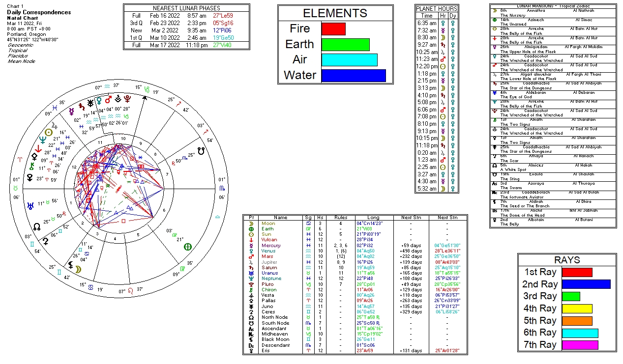Select the North Node glyph in the wheel
623x364 pixels.
coord(37,226)
